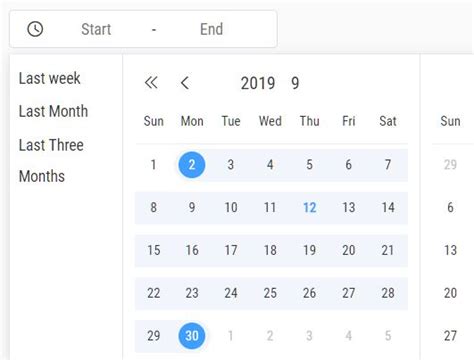Select highlighted start date September 2
This screenshot has height=360, width=474.
click(x=192, y=165)
